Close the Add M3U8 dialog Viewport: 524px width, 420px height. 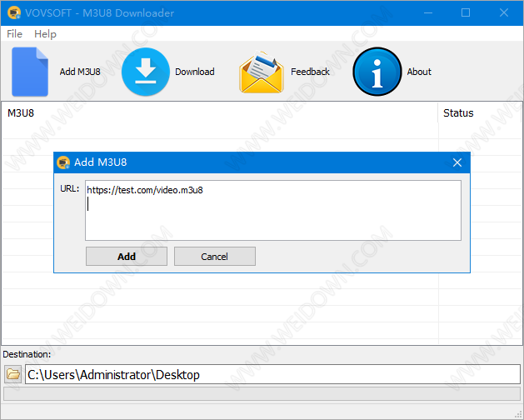(x=457, y=162)
